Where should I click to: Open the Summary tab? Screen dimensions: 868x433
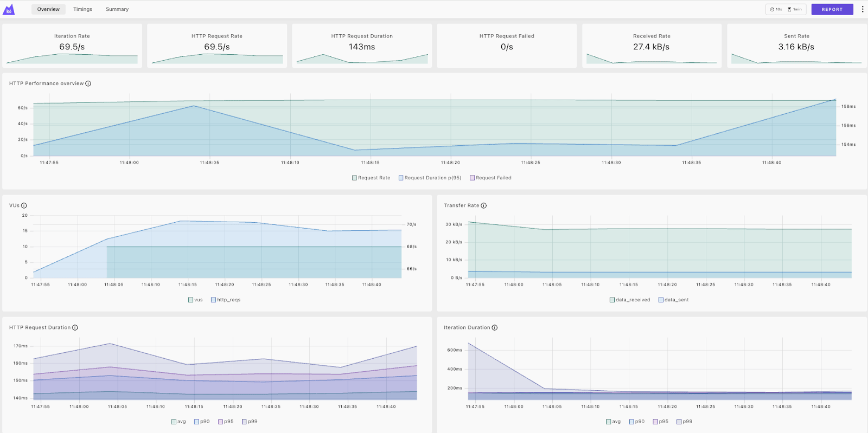[x=117, y=9]
